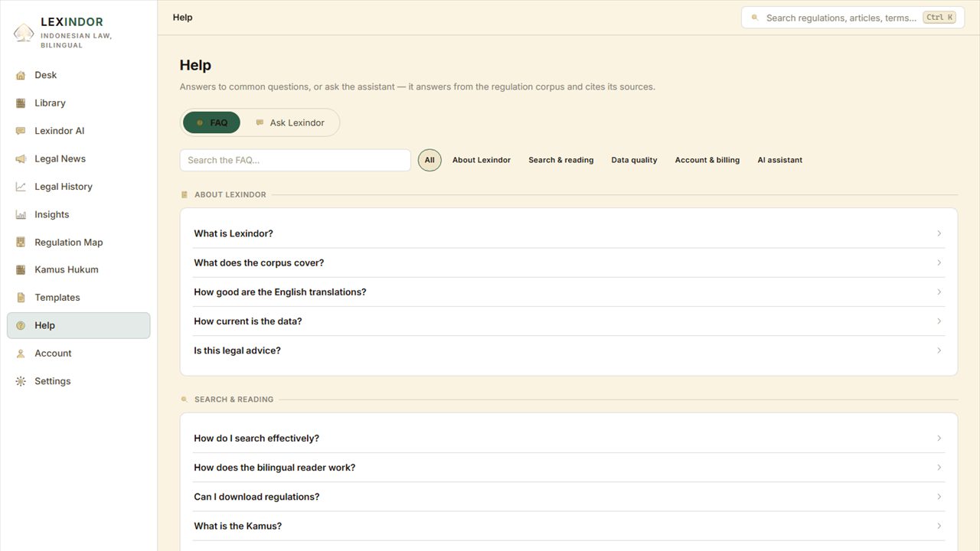Switch to the Ask Lexindor tab
Viewport: 980px width, 551px height.
289,122
